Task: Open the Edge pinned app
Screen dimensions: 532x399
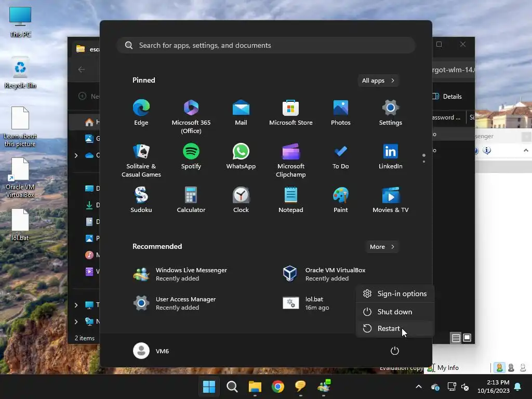Action: (141, 113)
